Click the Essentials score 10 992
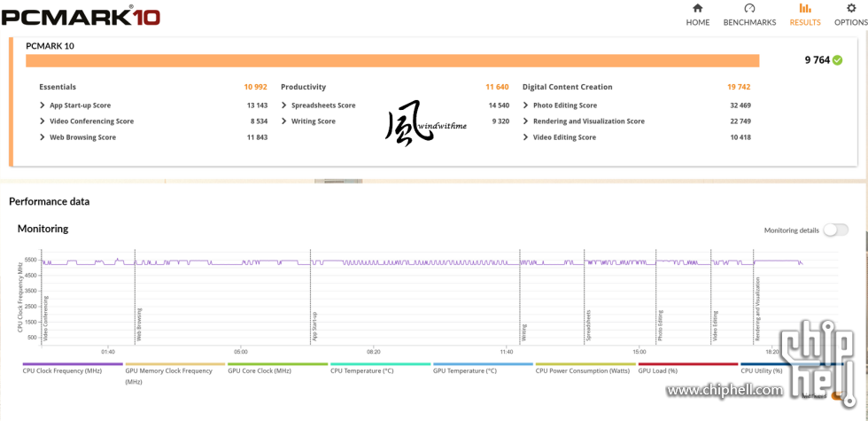This screenshot has width=868, height=421. point(256,87)
